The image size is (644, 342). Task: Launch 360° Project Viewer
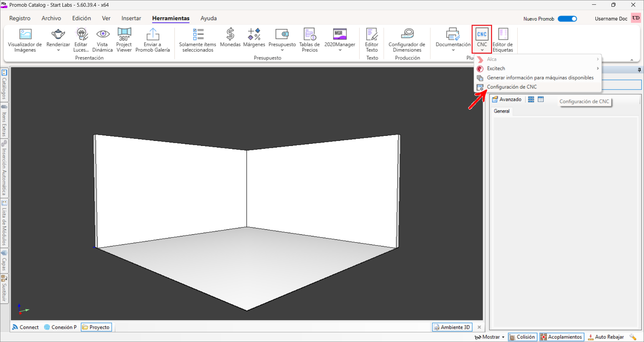click(124, 40)
